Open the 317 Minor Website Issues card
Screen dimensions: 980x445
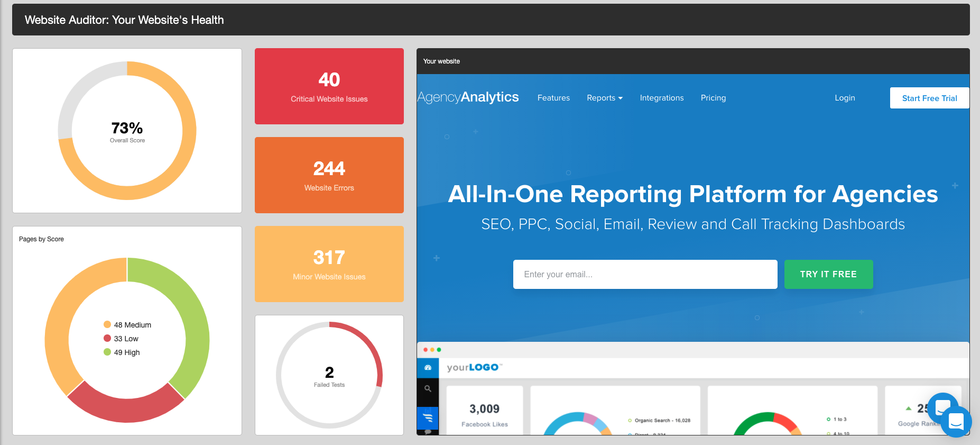[329, 264]
